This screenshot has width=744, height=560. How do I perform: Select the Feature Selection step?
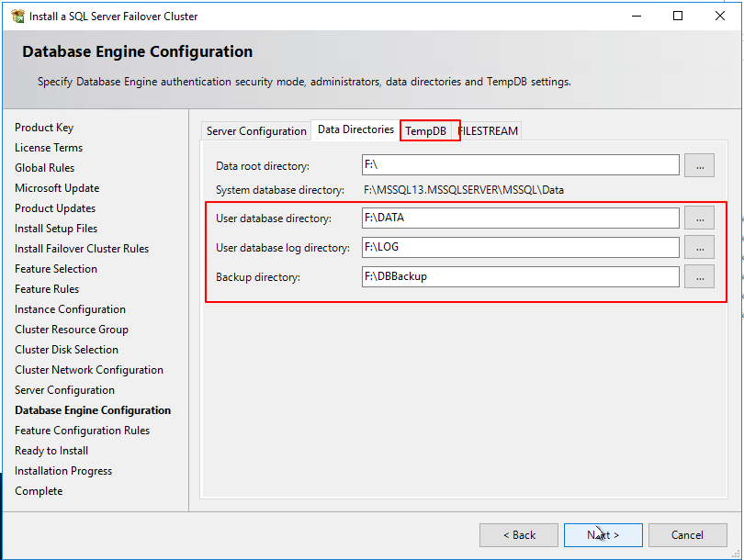coord(56,269)
